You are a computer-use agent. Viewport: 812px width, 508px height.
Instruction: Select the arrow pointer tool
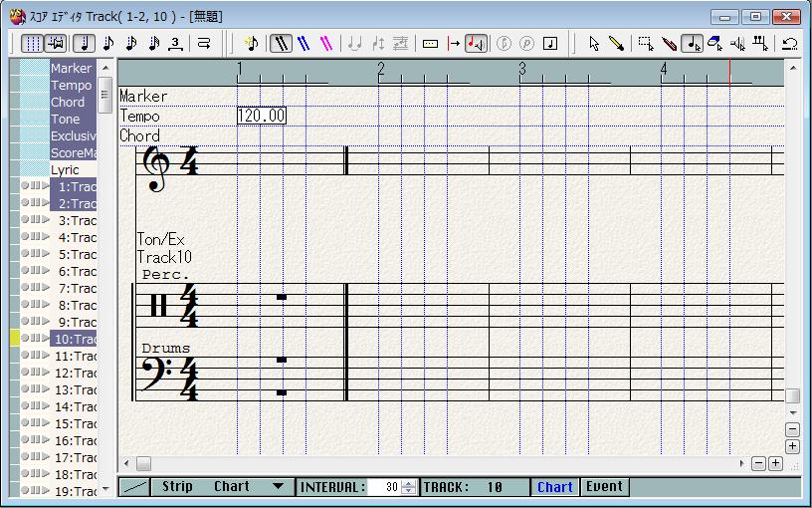click(x=594, y=44)
